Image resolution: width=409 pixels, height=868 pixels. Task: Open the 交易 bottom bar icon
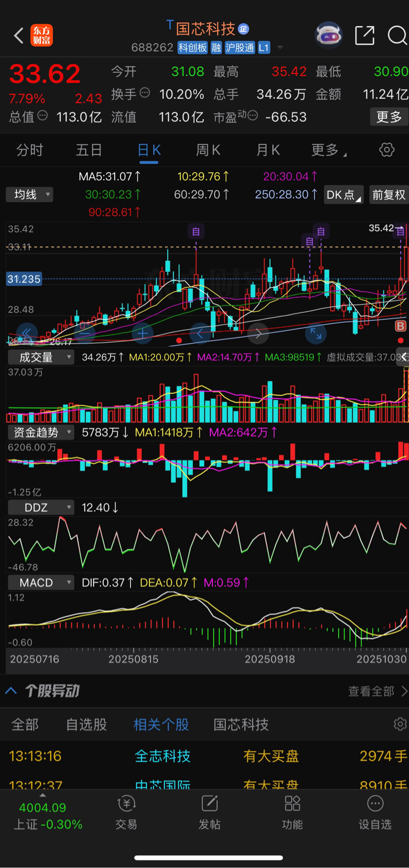pos(126,813)
